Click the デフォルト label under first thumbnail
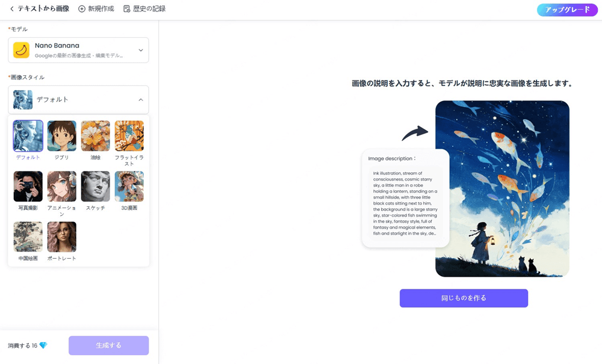 coord(28,157)
